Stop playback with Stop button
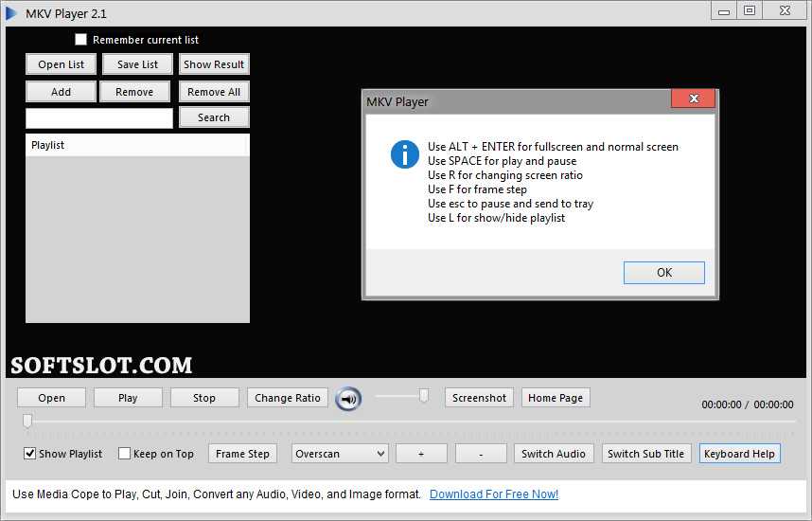The image size is (812, 521). (x=204, y=398)
